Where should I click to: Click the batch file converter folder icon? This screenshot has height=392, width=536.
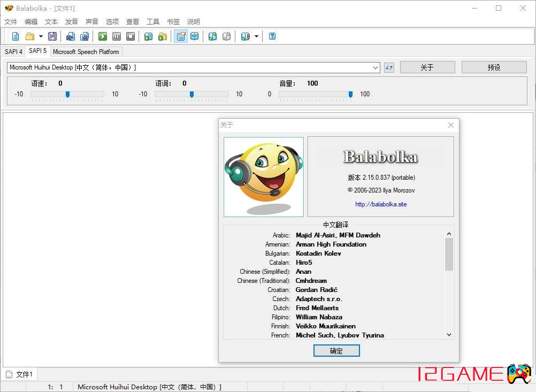(x=163, y=36)
